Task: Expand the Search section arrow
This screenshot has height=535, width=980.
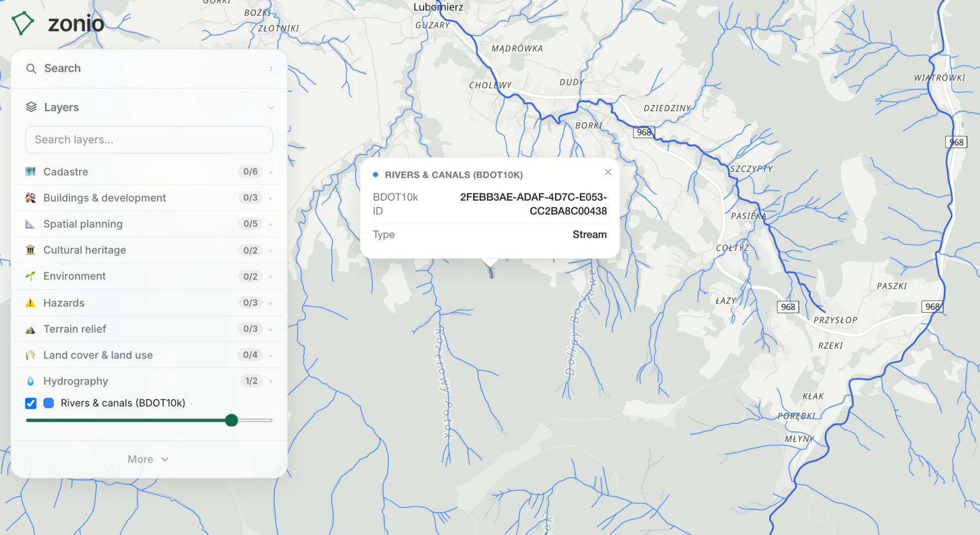Action: click(x=271, y=69)
